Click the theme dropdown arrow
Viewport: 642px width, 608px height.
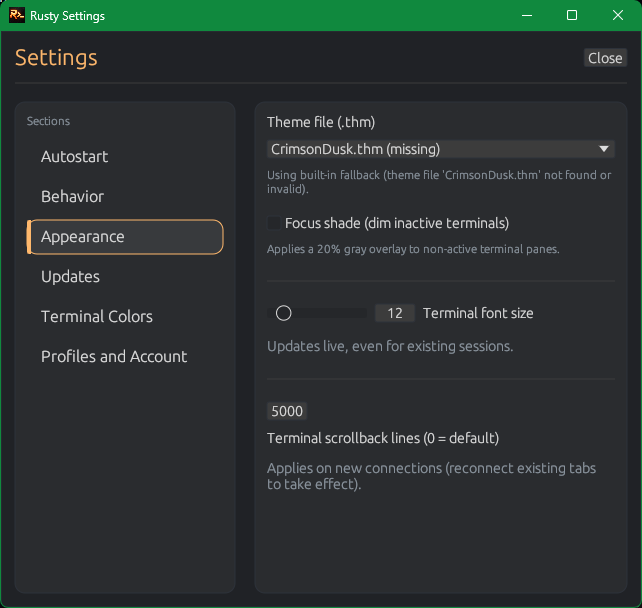604,149
